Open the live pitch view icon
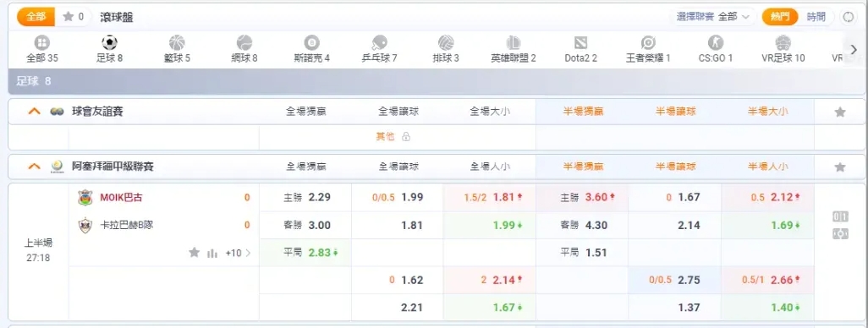868x328 pixels. click(840, 234)
